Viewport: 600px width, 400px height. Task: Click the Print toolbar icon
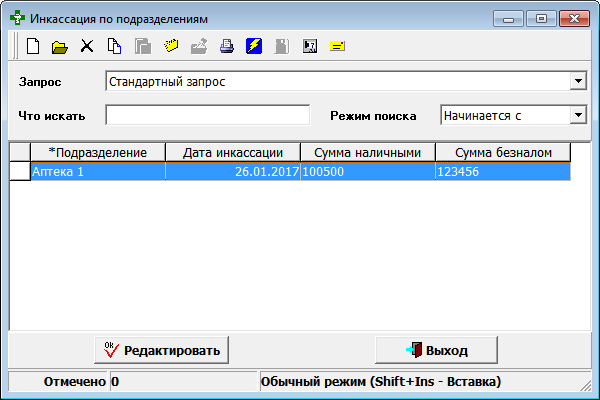(x=226, y=46)
